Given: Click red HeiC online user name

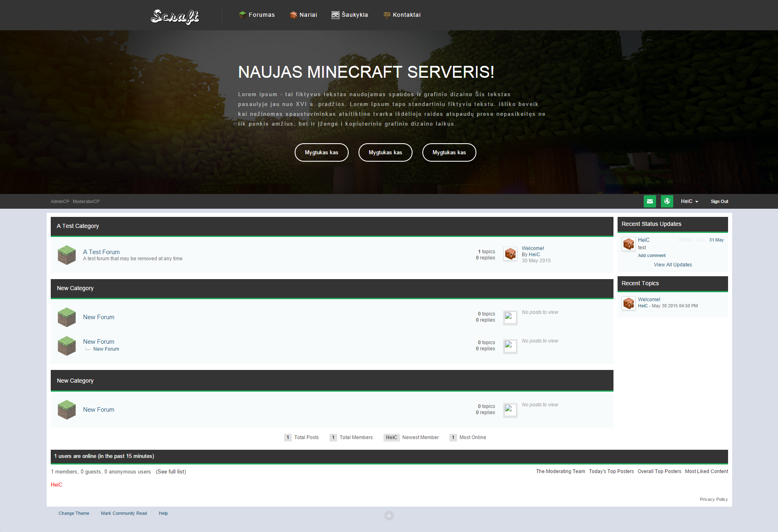Looking at the screenshot, I should (56, 485).
